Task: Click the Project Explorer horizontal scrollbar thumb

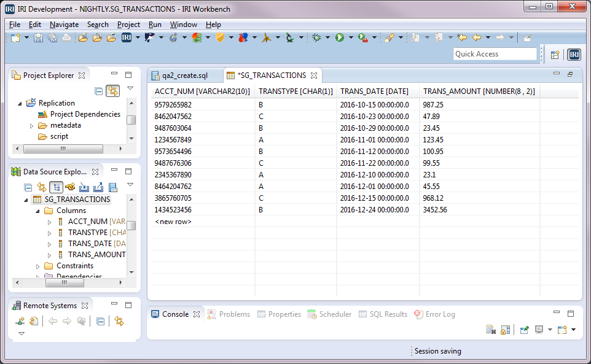Action: [63, 149]
